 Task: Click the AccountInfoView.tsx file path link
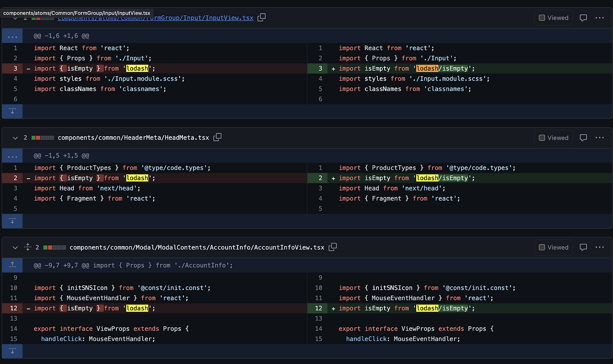197,248
